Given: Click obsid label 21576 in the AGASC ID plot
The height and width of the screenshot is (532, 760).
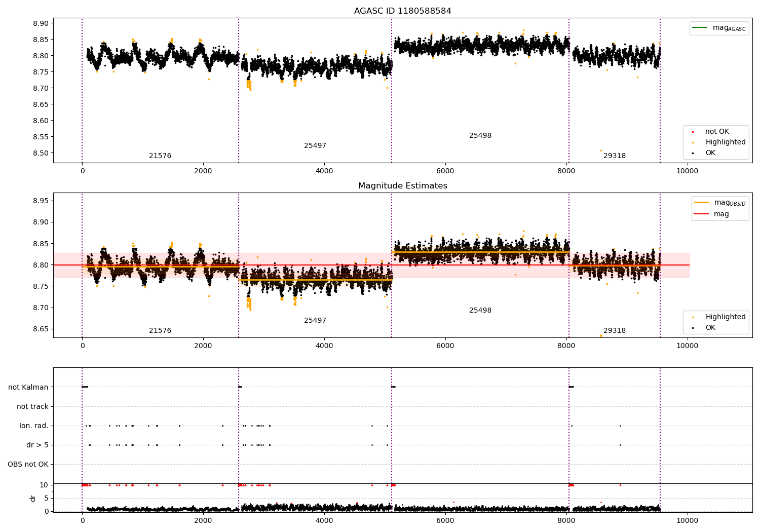Looking at the screenshot, I should coord(160,156).
